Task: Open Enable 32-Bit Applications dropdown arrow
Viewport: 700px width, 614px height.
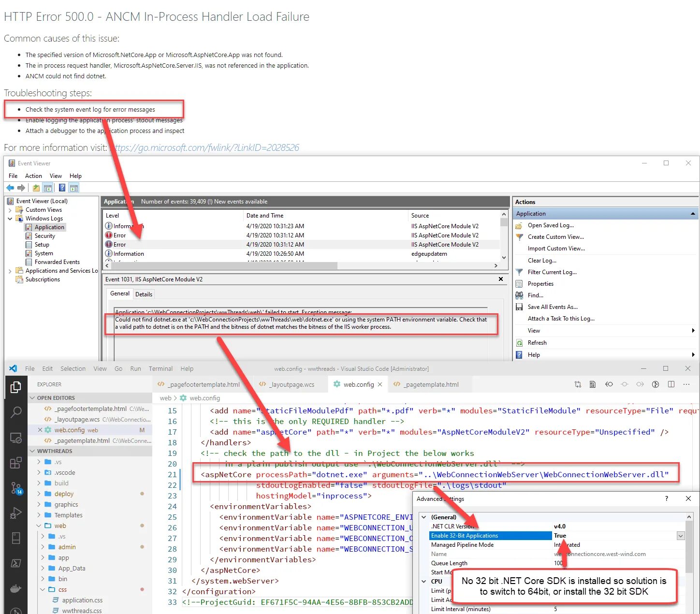Action: point(680,536)
